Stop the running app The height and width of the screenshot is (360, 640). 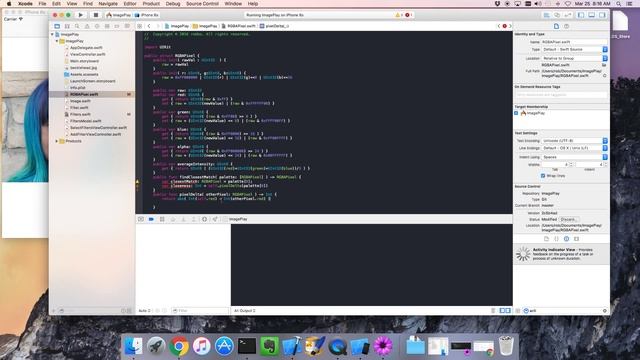point(96,15)
